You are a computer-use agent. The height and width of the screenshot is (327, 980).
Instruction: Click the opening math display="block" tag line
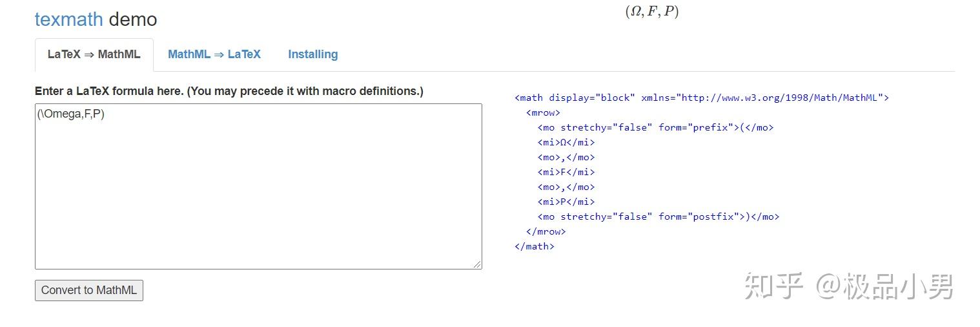coord(701,98)
